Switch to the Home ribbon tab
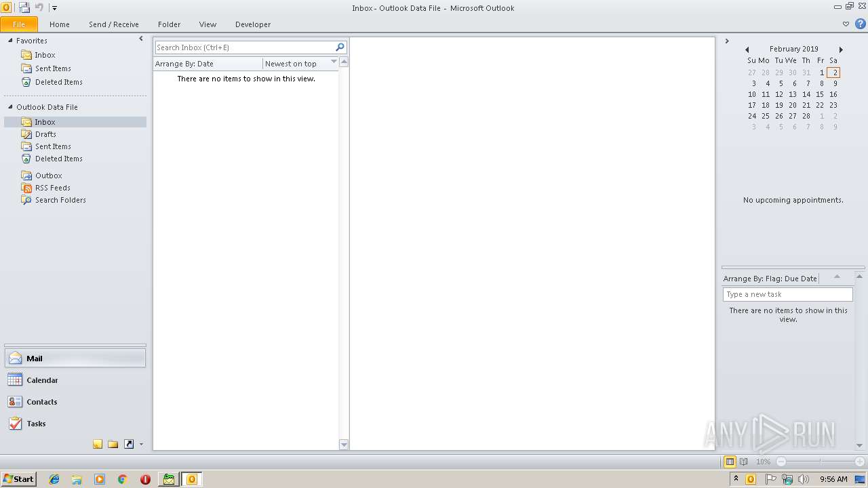Image resolution: width=868 pixels, height=488 pixels. [x=60, y=24]
